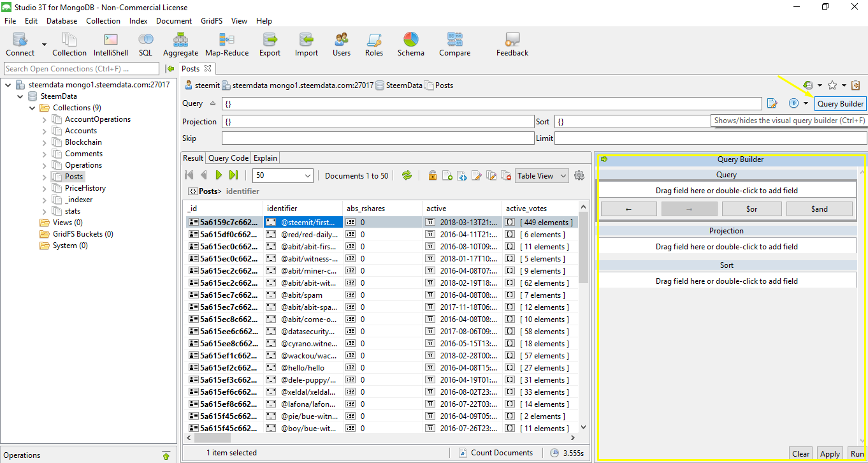Click the add document icon

click(x=447, y=175)
